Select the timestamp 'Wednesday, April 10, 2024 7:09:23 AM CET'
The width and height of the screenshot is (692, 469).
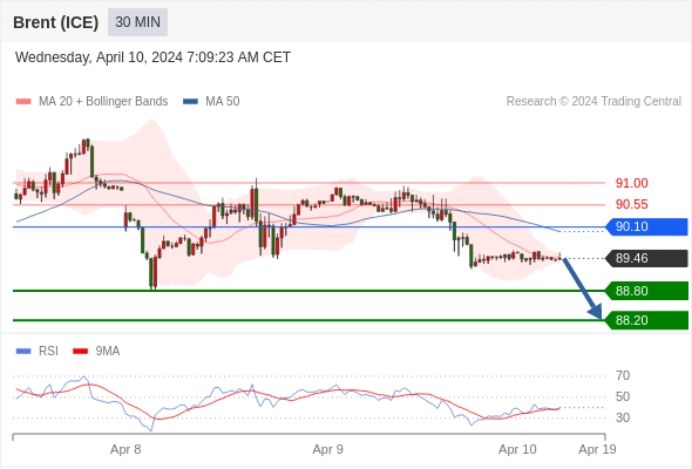click(x=153, y=57)
